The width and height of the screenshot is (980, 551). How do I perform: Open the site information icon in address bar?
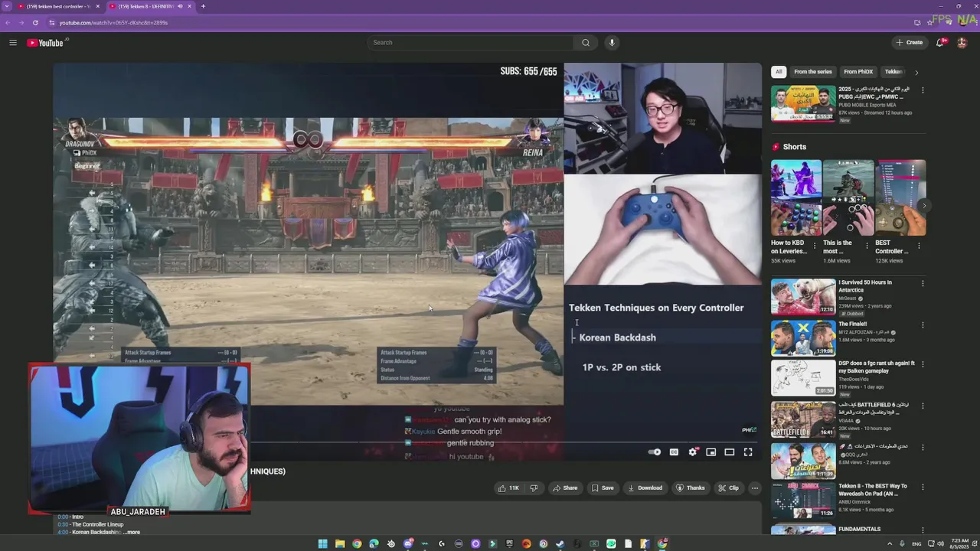[53, 23]
